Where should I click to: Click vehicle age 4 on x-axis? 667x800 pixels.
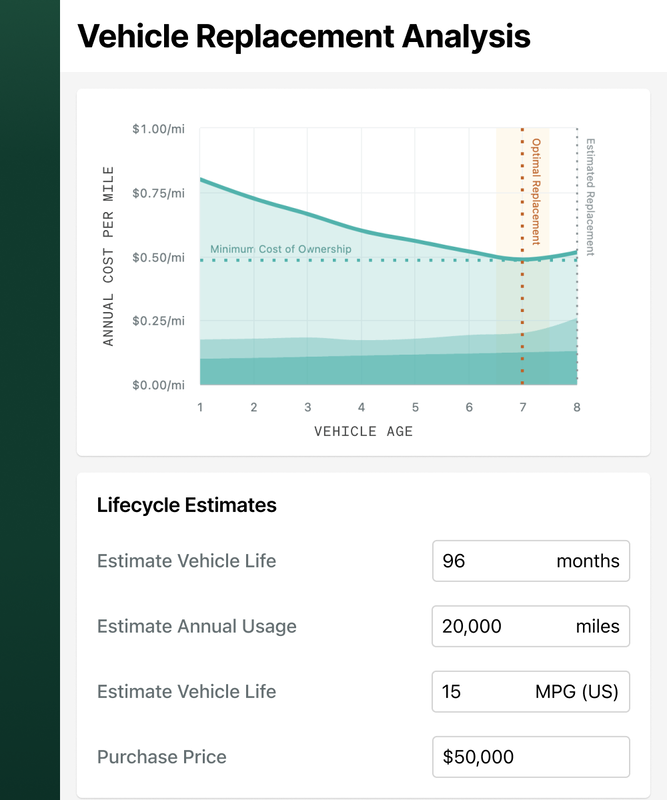point(361,407)
